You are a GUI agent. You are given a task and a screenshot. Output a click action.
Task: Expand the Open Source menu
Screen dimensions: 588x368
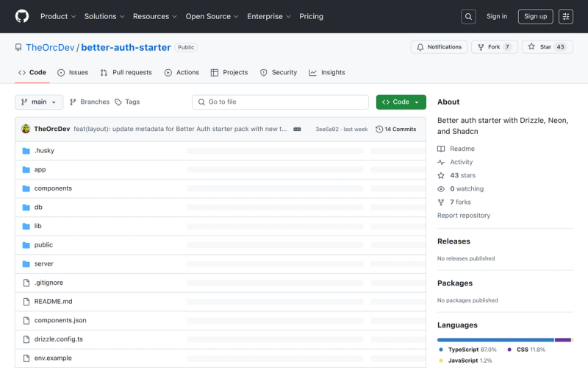coord(212,16)
